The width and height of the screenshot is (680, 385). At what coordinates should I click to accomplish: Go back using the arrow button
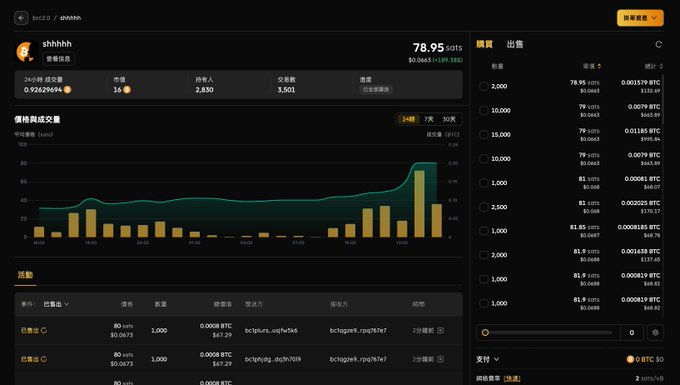click(21, 18)
